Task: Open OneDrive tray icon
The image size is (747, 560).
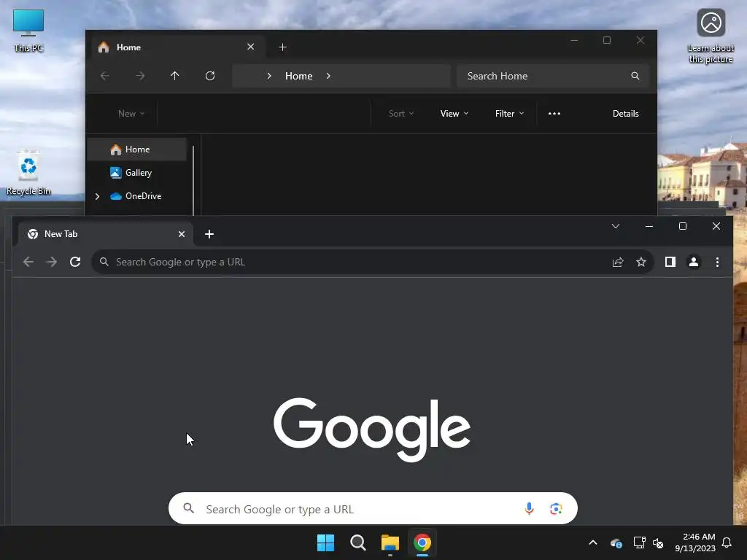Action: pos(616,542)
